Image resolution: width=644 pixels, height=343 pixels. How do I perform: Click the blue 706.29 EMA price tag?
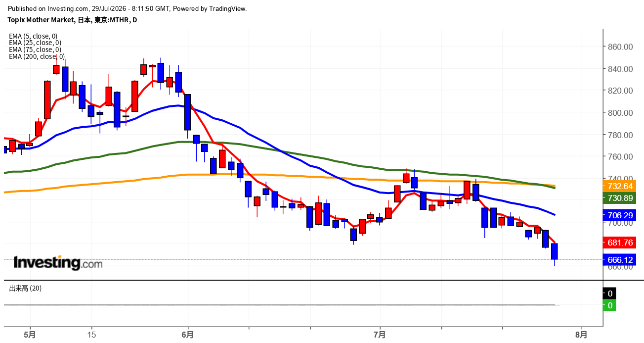coord(619,215)
